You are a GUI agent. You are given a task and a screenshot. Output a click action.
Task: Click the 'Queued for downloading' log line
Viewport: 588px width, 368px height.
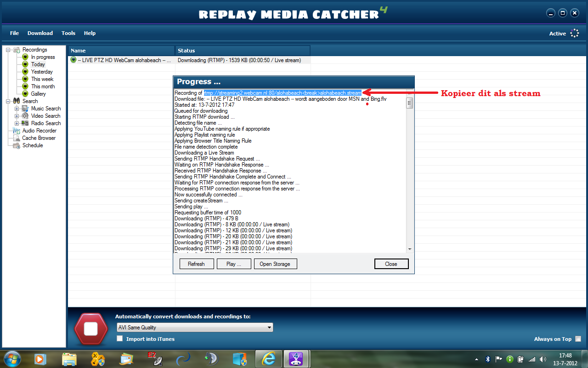(201, 111)
